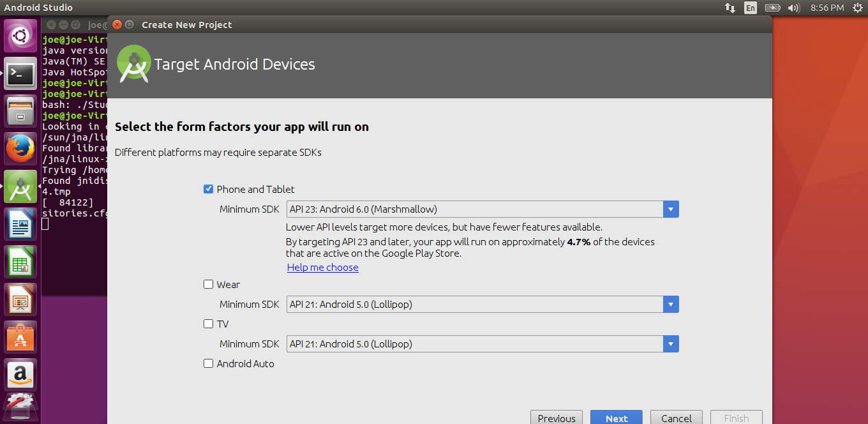
Task: Open the Terminal from the dock
Action: pos(21,75)
